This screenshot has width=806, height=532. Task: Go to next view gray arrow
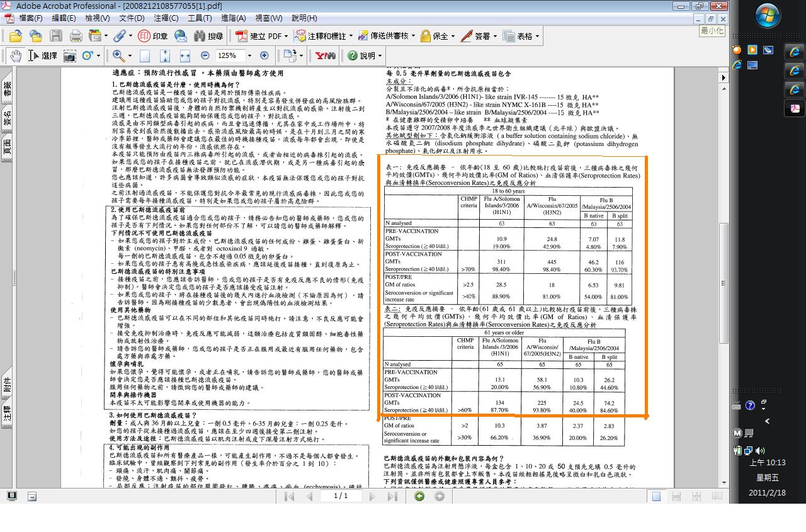point(440,496)
